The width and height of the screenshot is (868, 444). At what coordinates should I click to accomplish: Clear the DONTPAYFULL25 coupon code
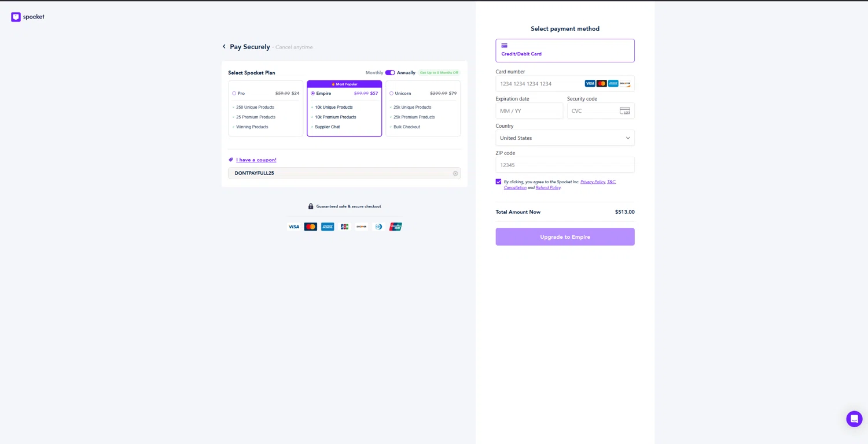tap(455, 173)
